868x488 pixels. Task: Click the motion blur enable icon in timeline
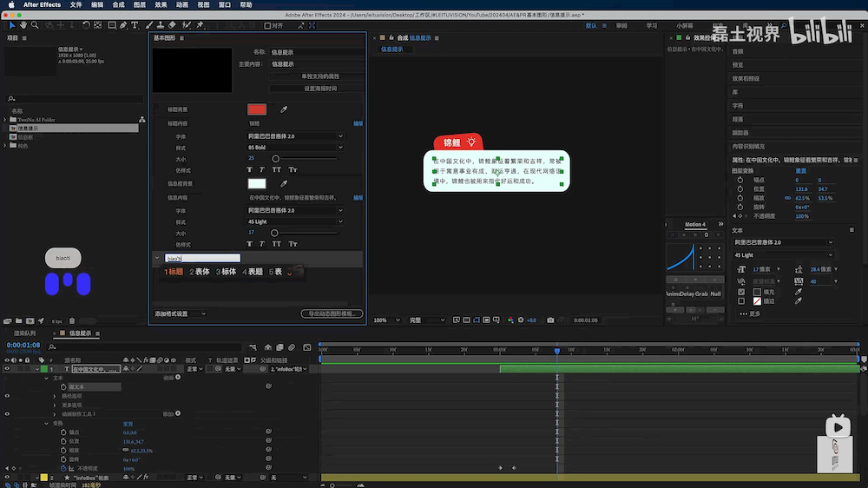click(292, 347)
